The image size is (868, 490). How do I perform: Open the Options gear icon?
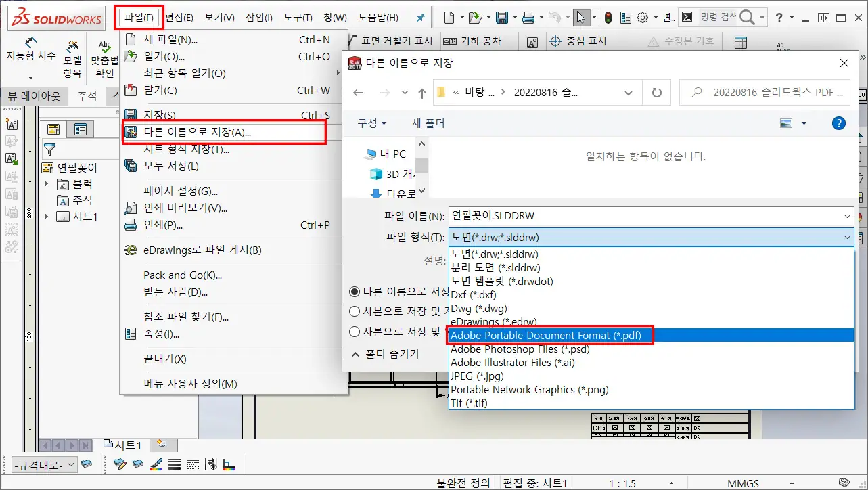click(x=643, y=18)
